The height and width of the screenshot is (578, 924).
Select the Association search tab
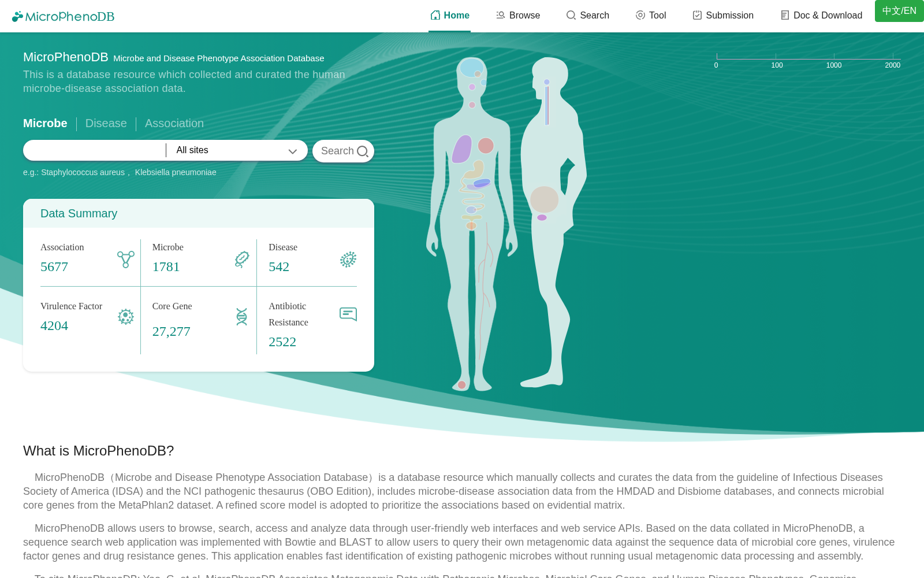(x=174, y=123)
